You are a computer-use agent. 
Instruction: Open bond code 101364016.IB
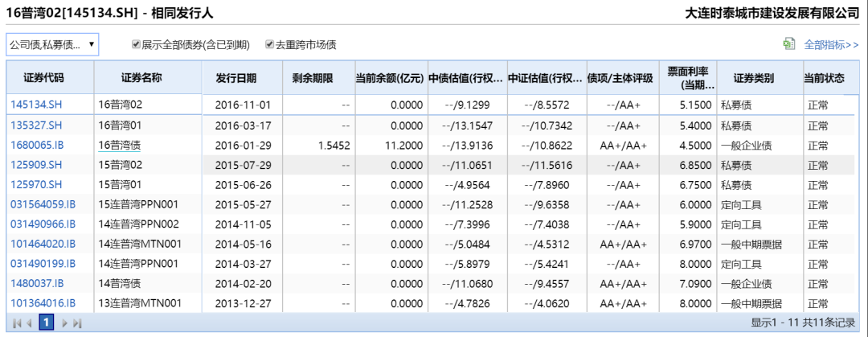point(43,303)
